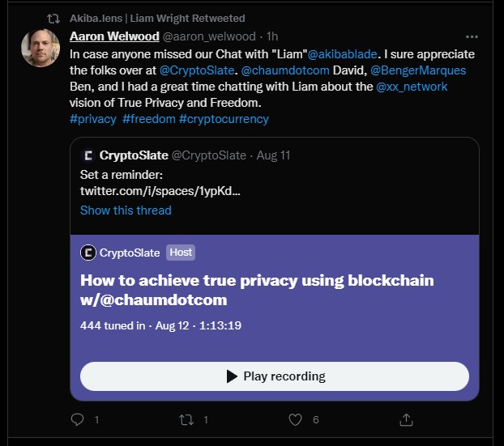The image size is (504, 446).
Task: Click the CryptoSlate logo in quoted tweet
Action: [88, 155]
